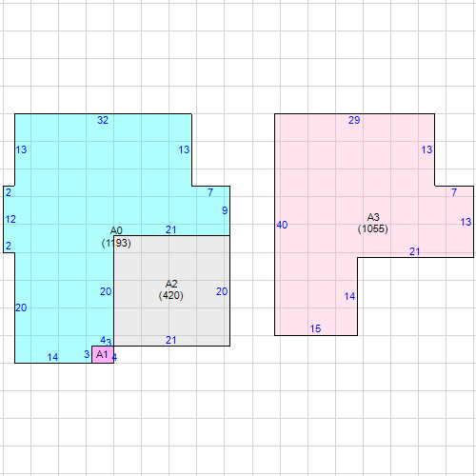Click dimension 32 on A0's top edge
The height and width of the screenshot is (476, 476).
click(103, 120)
